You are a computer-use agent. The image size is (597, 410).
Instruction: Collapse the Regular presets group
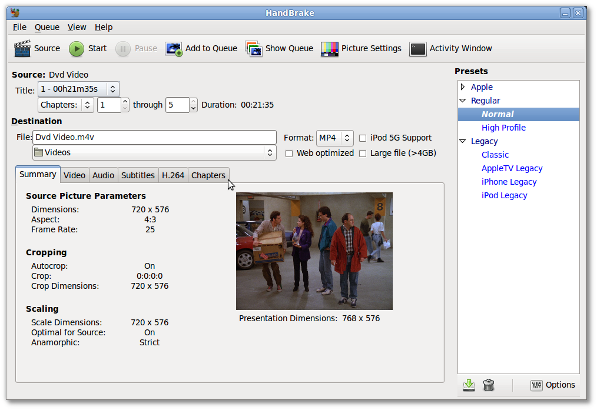[463, 101]
